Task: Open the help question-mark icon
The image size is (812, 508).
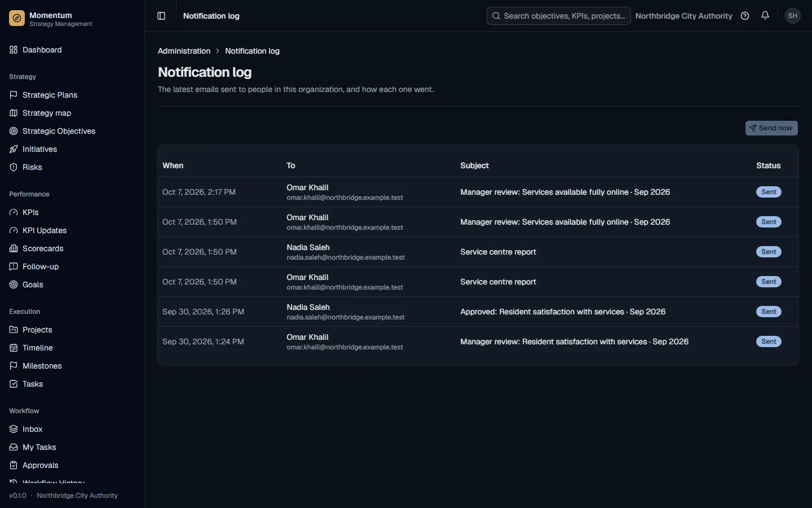Action: coord(745,16)
